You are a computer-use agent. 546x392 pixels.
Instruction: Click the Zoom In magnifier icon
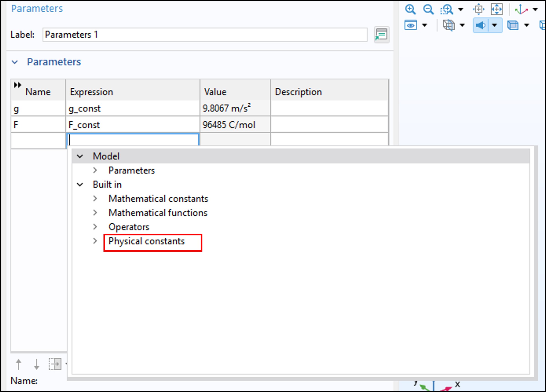tap(410, 10)
